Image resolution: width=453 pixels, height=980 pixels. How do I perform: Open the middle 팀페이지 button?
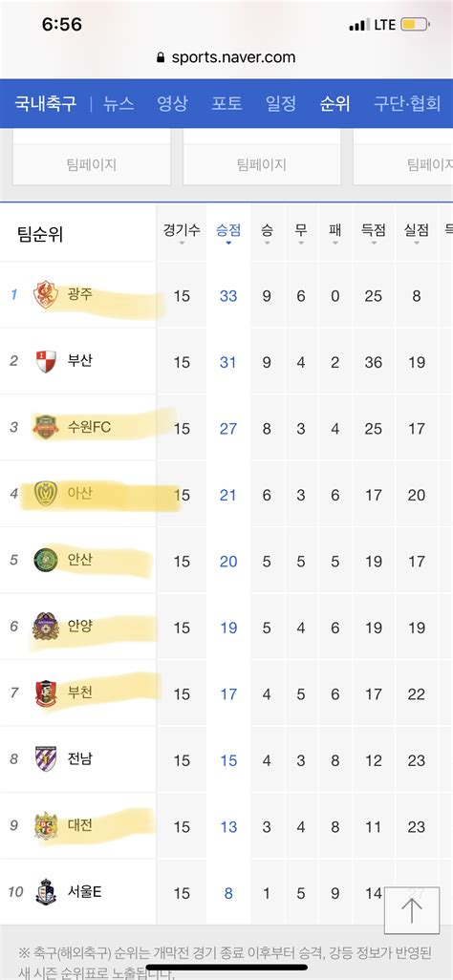(x=262, y=164)
